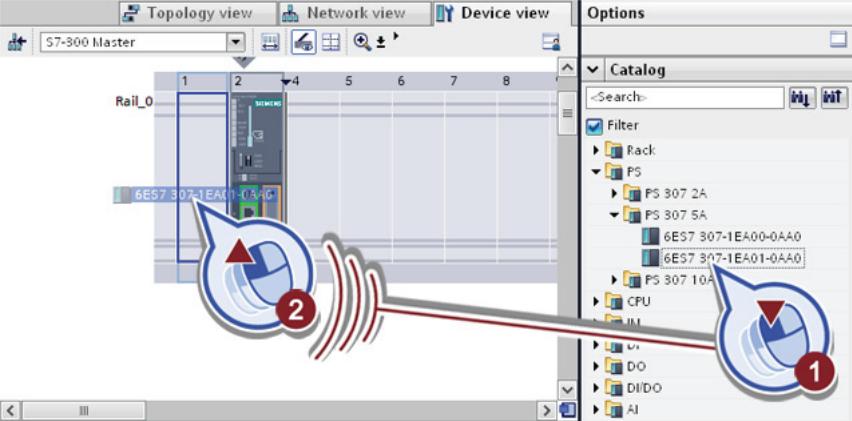The image size is (852, 421).
Task: Expand the Rack folder arrow
Action: 596,150
